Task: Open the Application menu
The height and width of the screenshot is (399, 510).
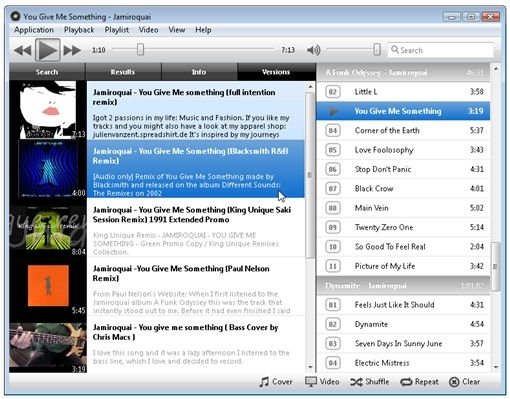Action: (x=34, y=30)
